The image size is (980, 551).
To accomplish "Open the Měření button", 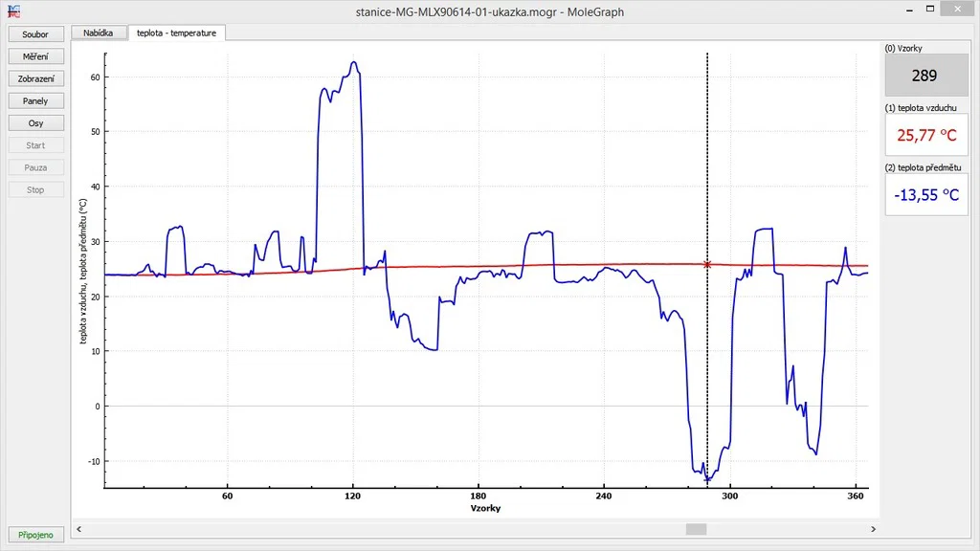I will [x=35, y=56].
